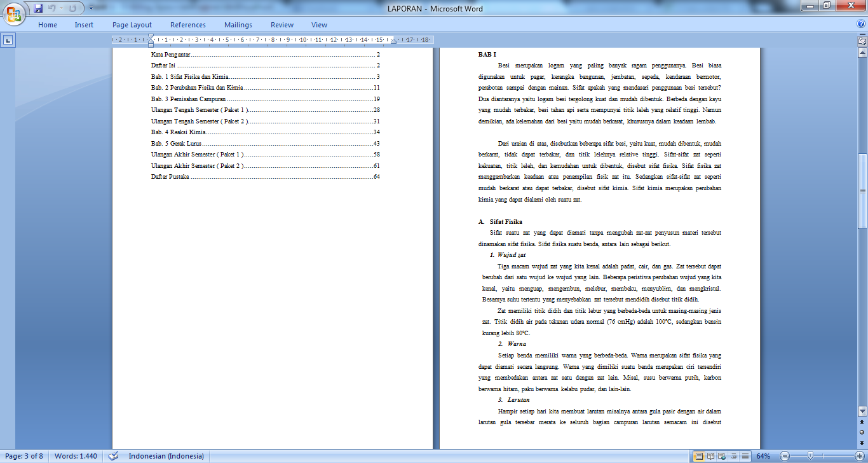868x463 pixels.
Task: Click Bab. 4 Reaksi Kimia entry
Action: pyautogui.click(x=266, y=132)
